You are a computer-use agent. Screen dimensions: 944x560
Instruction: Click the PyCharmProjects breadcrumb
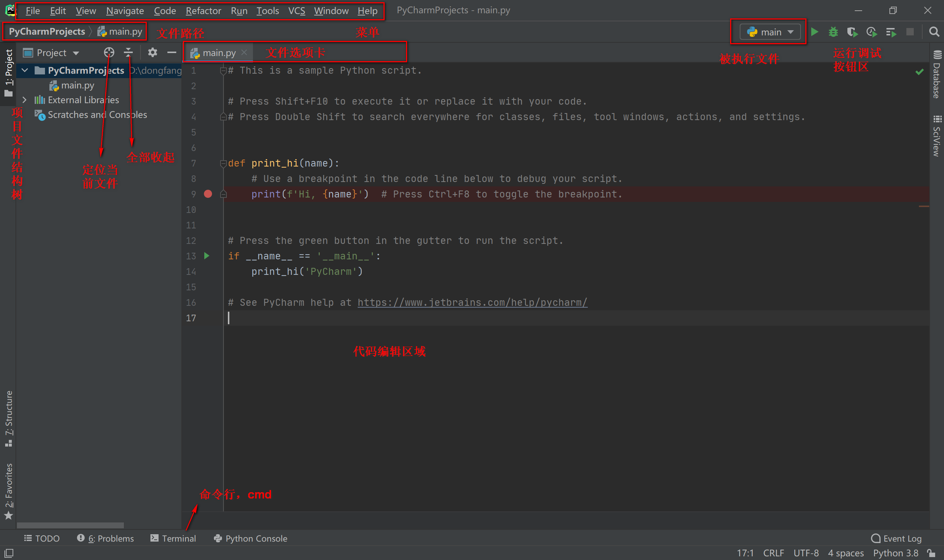pos(47,31)
